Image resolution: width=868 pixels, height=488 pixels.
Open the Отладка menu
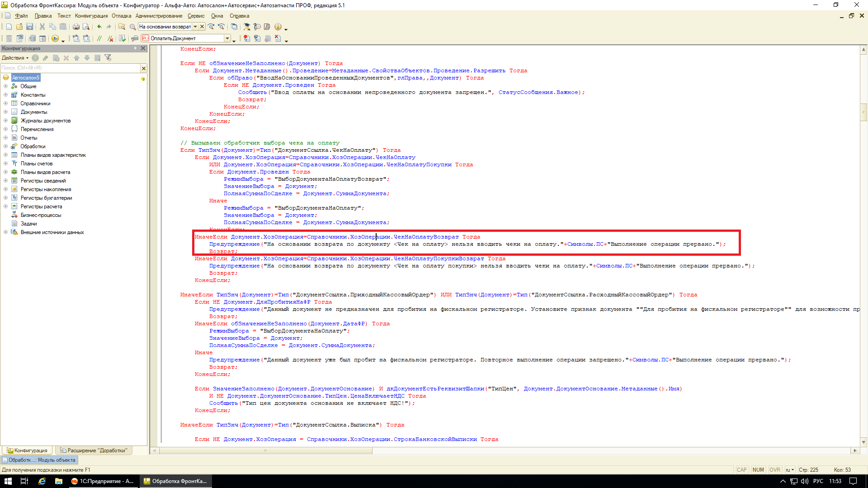[122, 16]
